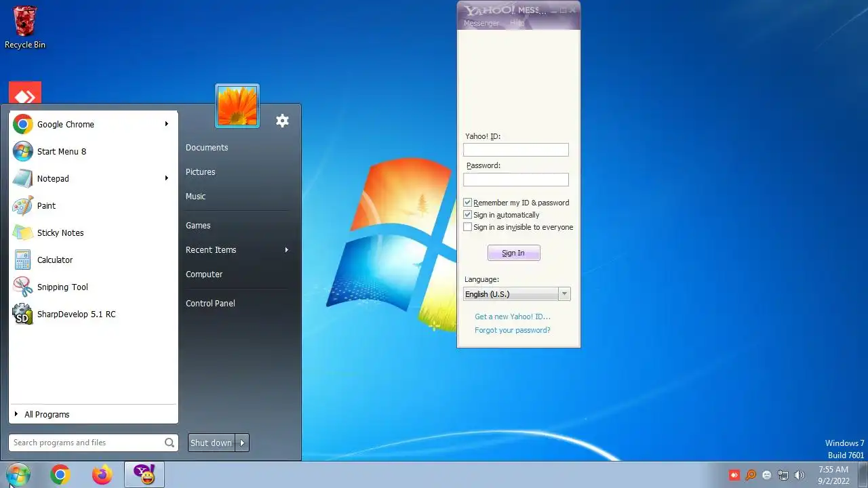Check Sign in as invisible to everyone
Image resolution: width=868 pixels, height=488 pixels.
click(467, 227)
